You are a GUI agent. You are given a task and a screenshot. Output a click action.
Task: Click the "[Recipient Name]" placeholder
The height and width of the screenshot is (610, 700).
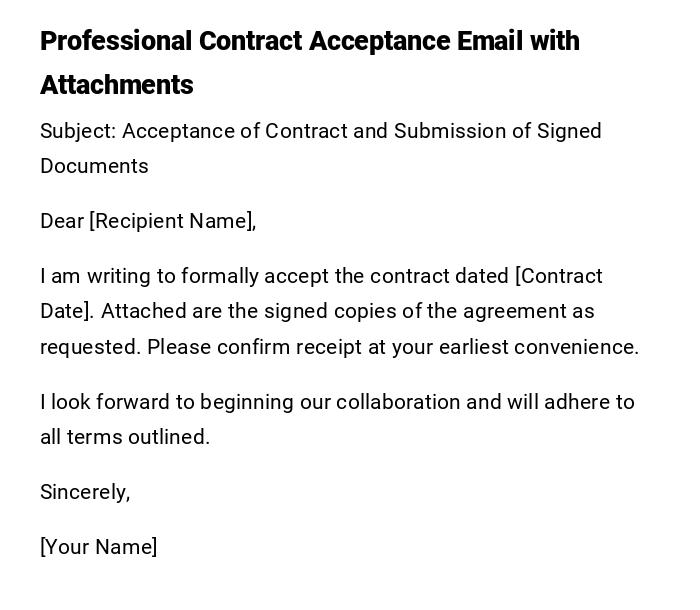coord(172,222)
